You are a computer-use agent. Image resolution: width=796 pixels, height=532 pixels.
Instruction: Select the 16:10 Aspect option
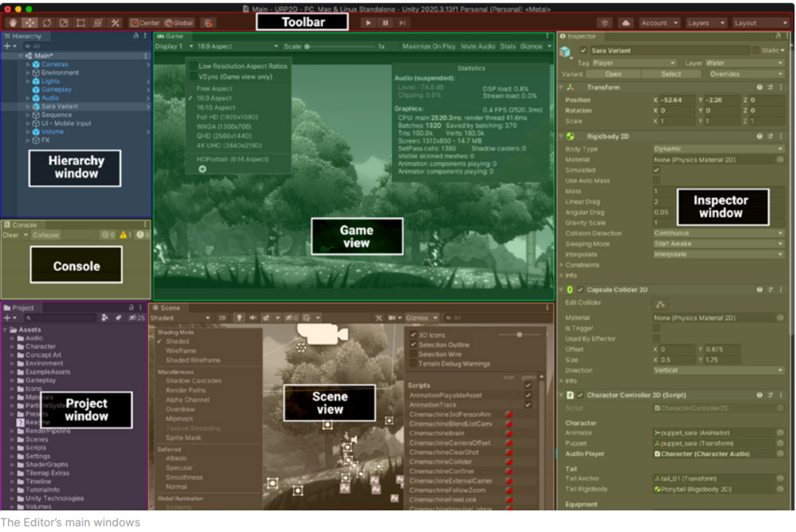point(216,108)
